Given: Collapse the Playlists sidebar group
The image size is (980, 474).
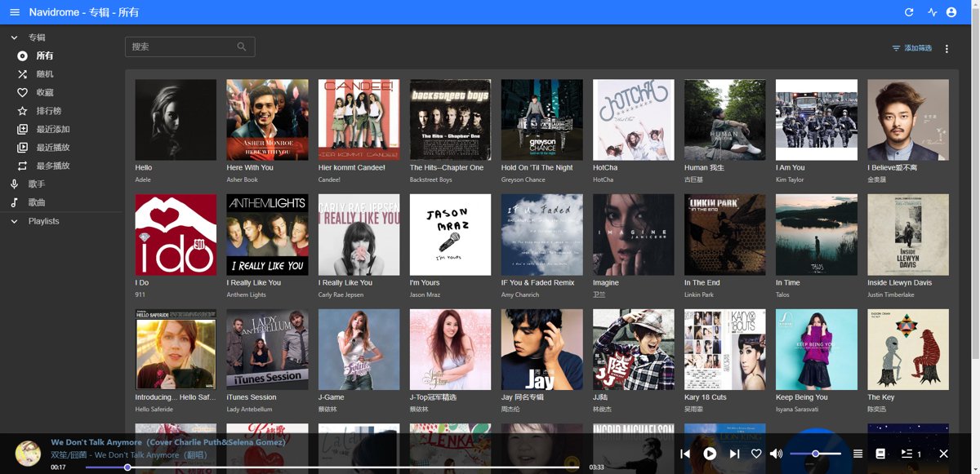Looking at the screenshot, I should coord(61,221).
